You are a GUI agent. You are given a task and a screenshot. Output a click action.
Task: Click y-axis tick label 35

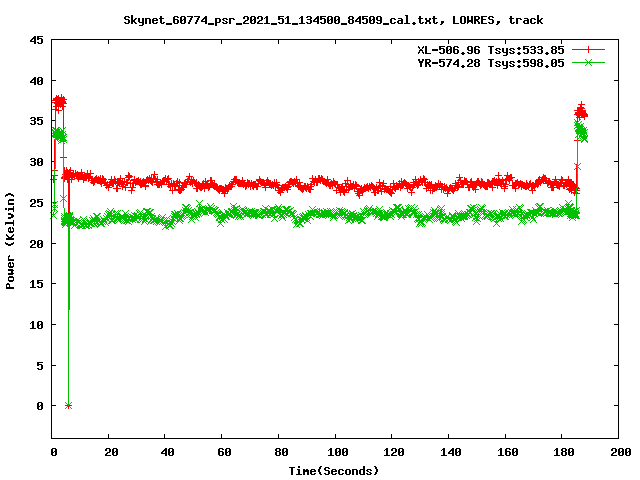pyautogui.click(x=36, y=121)
